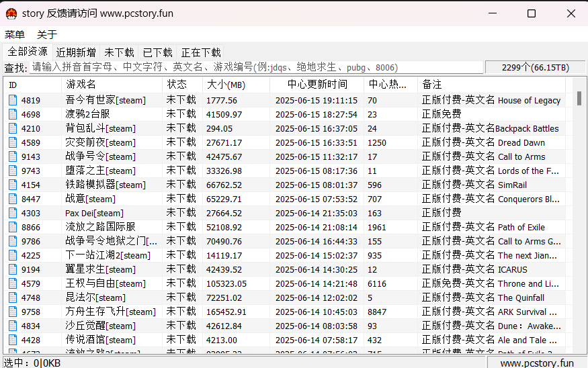The image size is (588, 368).
Task: Click update time 2025-06-15 19:11:15
Action: pyautogui.click(x=316, y=101)
